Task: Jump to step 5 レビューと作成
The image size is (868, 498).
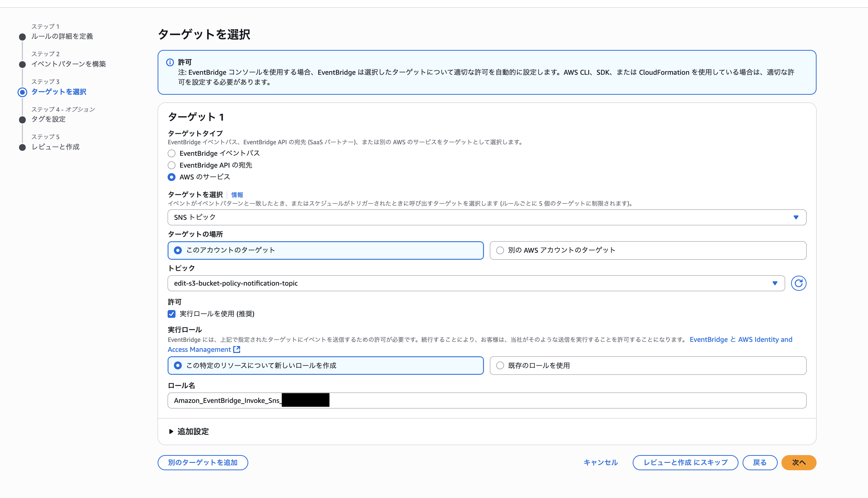Action: click(x=55, y=147)
